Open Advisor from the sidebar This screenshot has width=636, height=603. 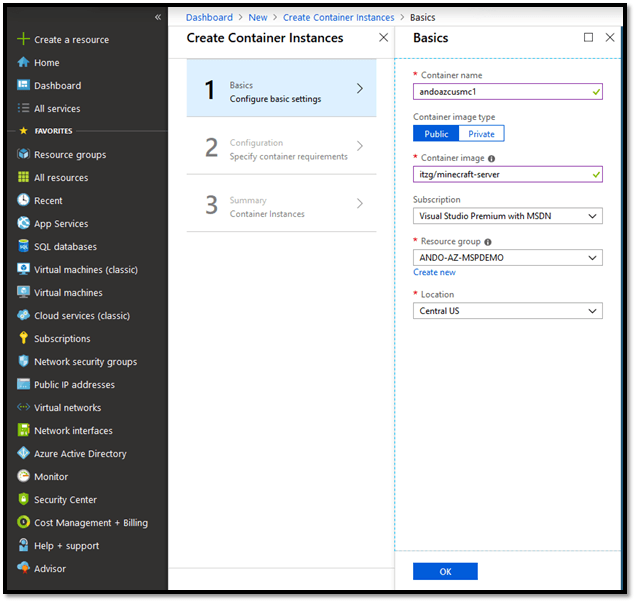click(50, 569)
